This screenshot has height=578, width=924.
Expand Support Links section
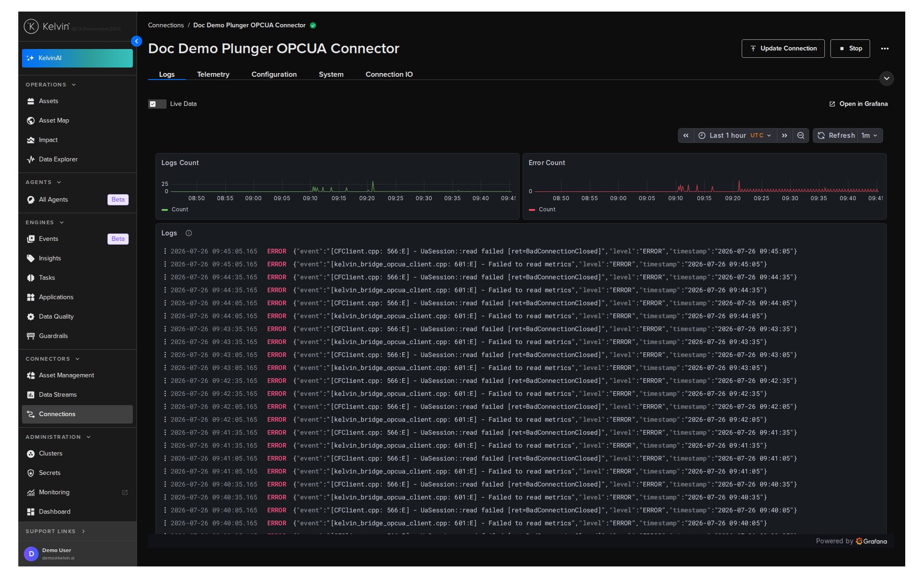click(55, 531)
